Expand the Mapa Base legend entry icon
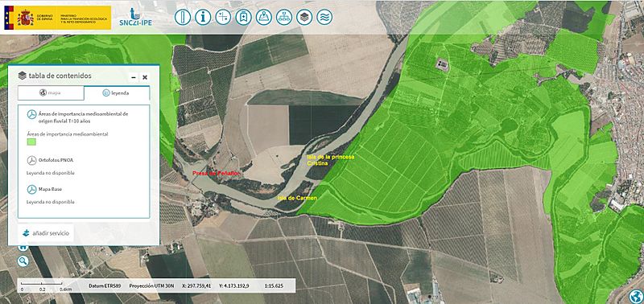 coord(31,190)
